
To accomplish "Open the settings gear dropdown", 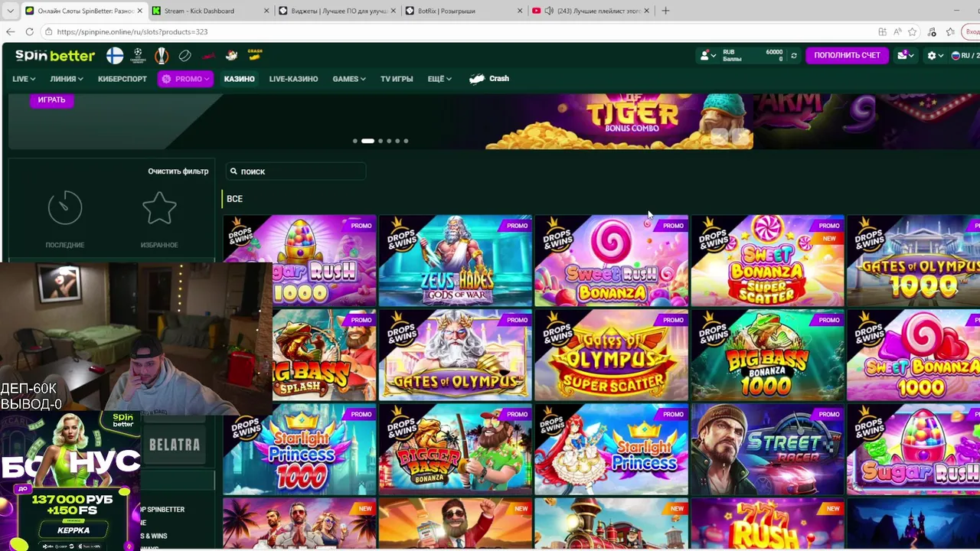I will click(x=935, y=55).
